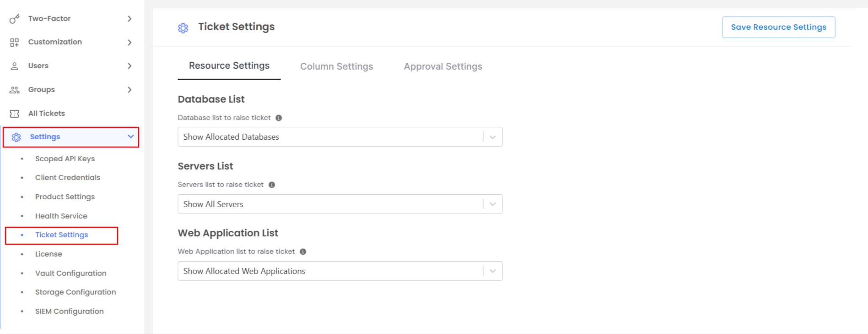Open the Show All Servers dropdown
Viewport: 868px width, 334px height.
pyautogui.click(x=340, y=204)
